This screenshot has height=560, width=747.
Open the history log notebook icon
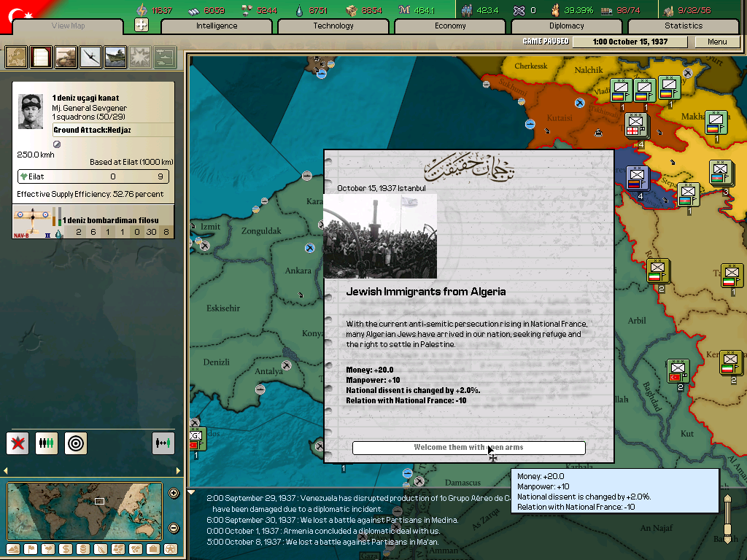pyautogui.click(x=41, y=57)
